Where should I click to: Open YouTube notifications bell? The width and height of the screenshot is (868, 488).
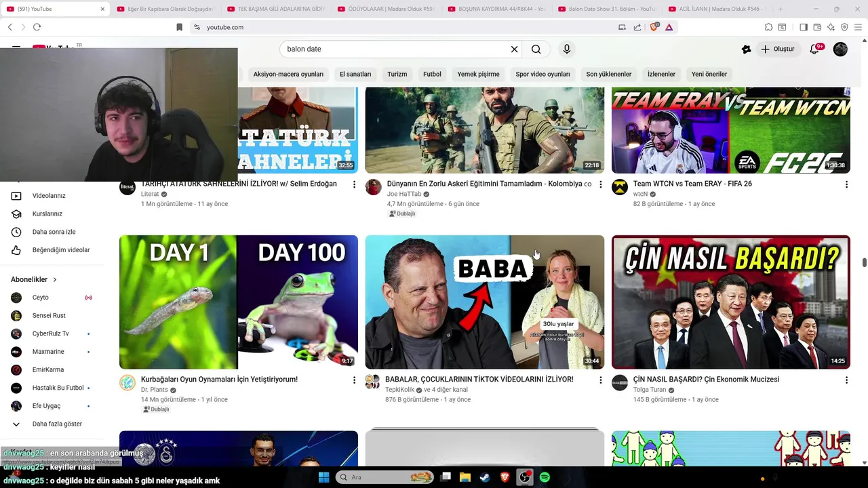pos(816,49)
